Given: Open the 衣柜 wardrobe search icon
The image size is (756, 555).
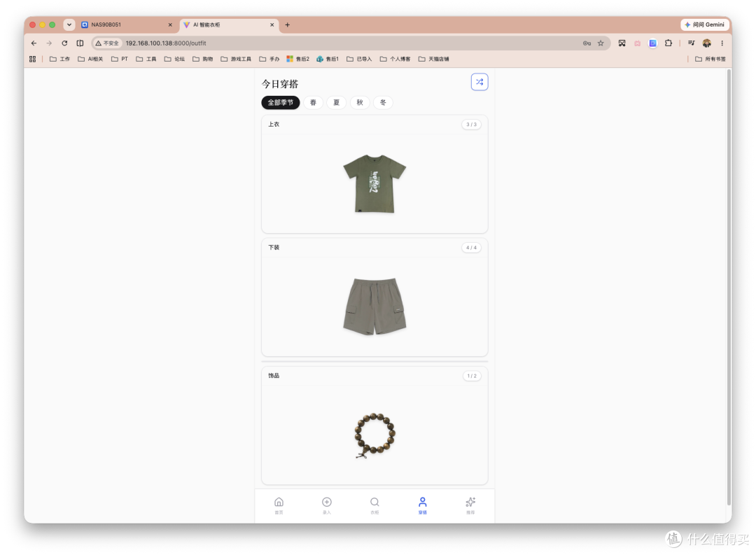Looking at the screenshot, I should pyautogui.click(x=374, y=502).
